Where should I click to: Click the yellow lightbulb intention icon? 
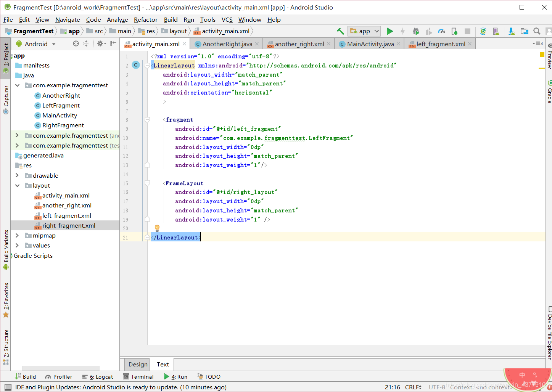pos(157,228)
